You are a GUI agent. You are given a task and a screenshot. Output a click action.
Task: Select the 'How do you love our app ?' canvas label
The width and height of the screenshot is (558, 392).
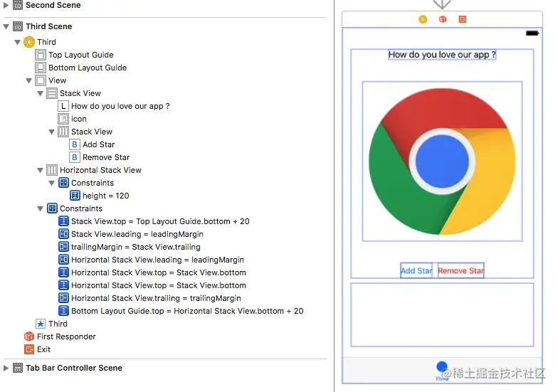click(442, 54)
